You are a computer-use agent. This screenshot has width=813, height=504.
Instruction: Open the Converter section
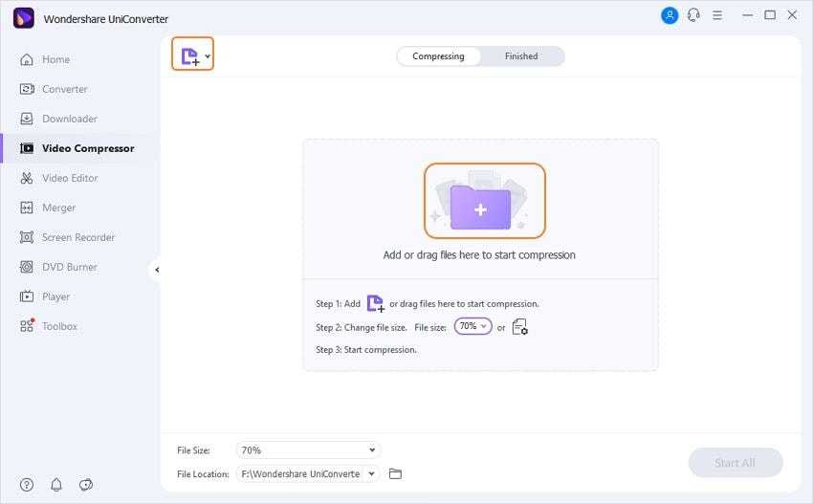(x=64, y=89)
